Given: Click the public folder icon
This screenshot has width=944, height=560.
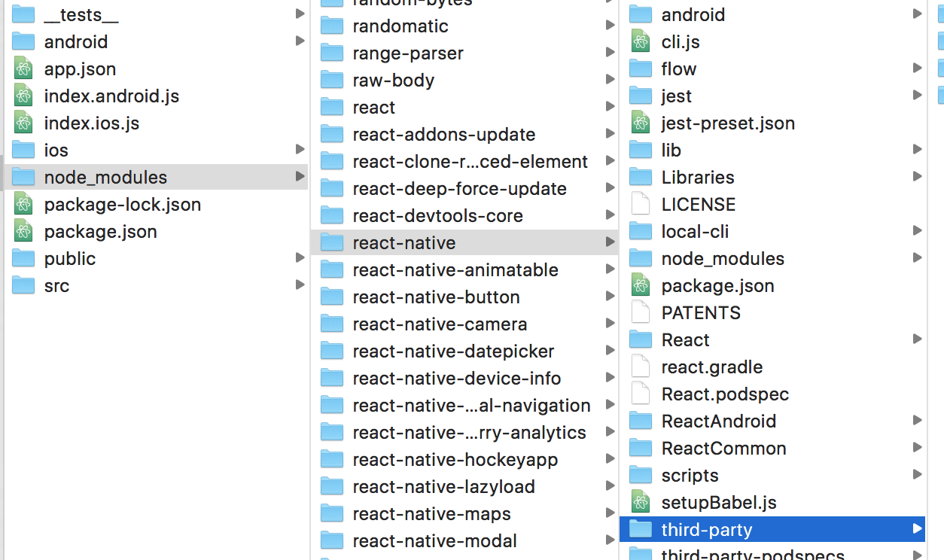Looking at the screenshot, I should coord(23,259).
